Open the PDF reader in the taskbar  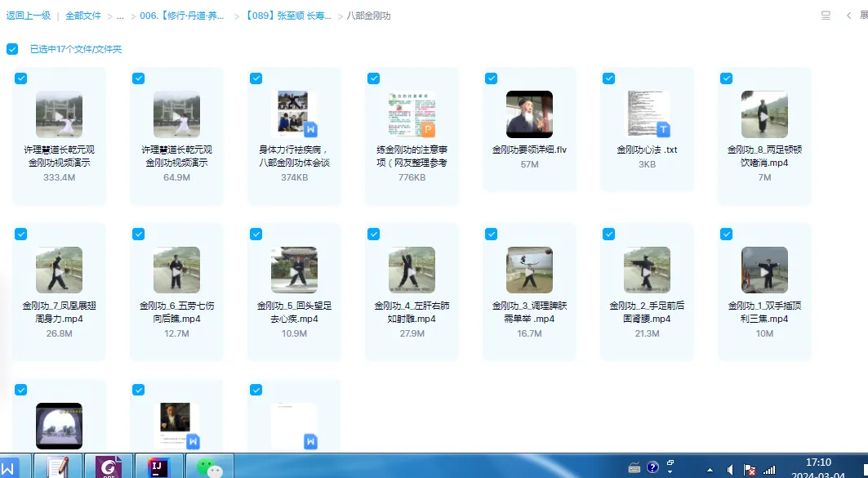109,467
